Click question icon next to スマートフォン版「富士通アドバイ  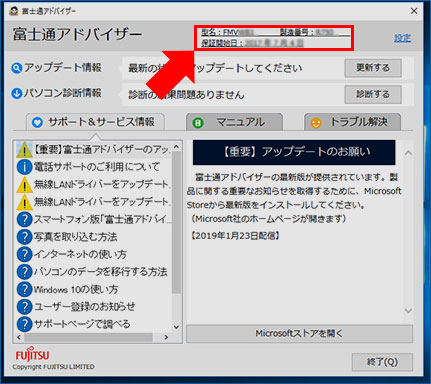click(x=24, y=219)
